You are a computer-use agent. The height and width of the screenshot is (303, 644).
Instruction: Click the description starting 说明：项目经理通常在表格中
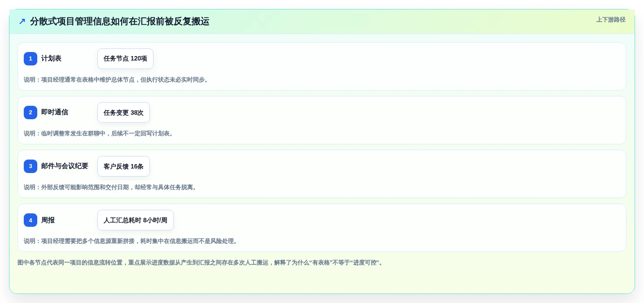[117, 80]
